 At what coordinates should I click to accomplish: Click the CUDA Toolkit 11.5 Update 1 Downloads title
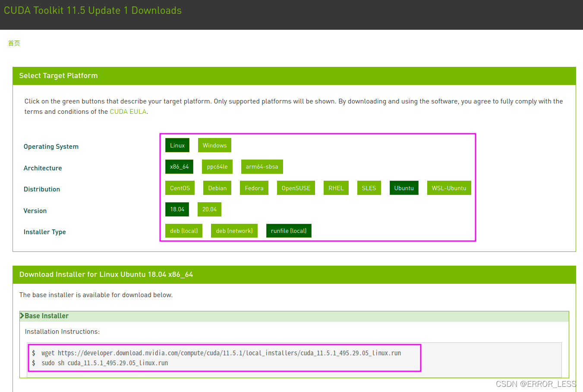click(93, 10)
